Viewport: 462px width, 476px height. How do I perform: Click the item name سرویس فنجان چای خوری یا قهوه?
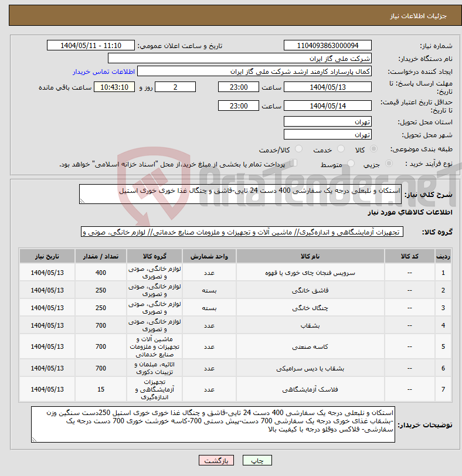(310, 273)
